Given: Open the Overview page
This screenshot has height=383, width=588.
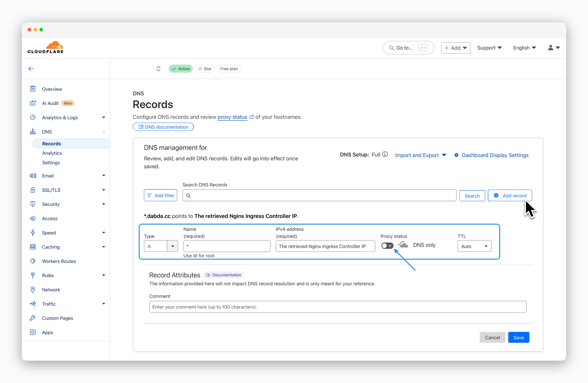Looking at the screenshot, I should (52, 89).
